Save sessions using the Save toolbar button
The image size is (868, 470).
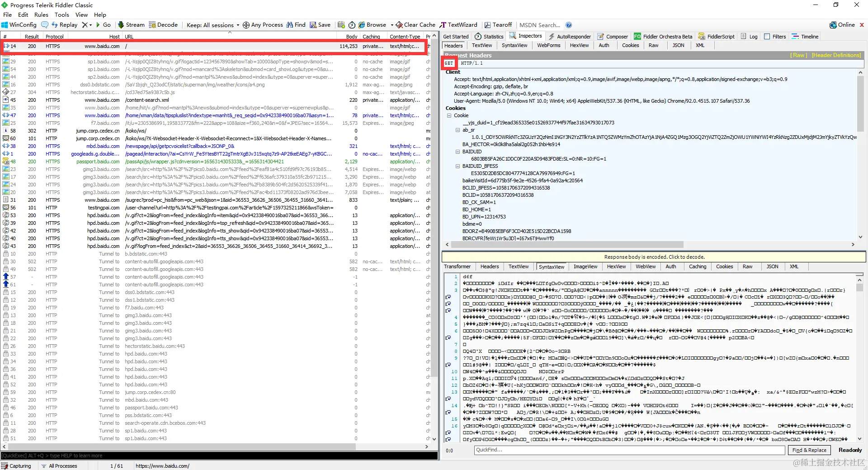[x=320, y=25]
